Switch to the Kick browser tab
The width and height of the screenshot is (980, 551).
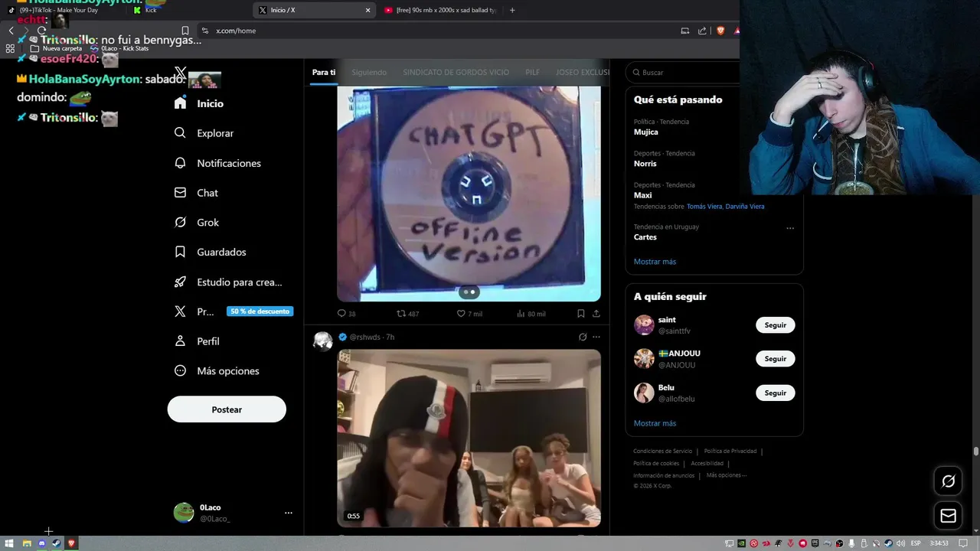[x=188, y=10]
